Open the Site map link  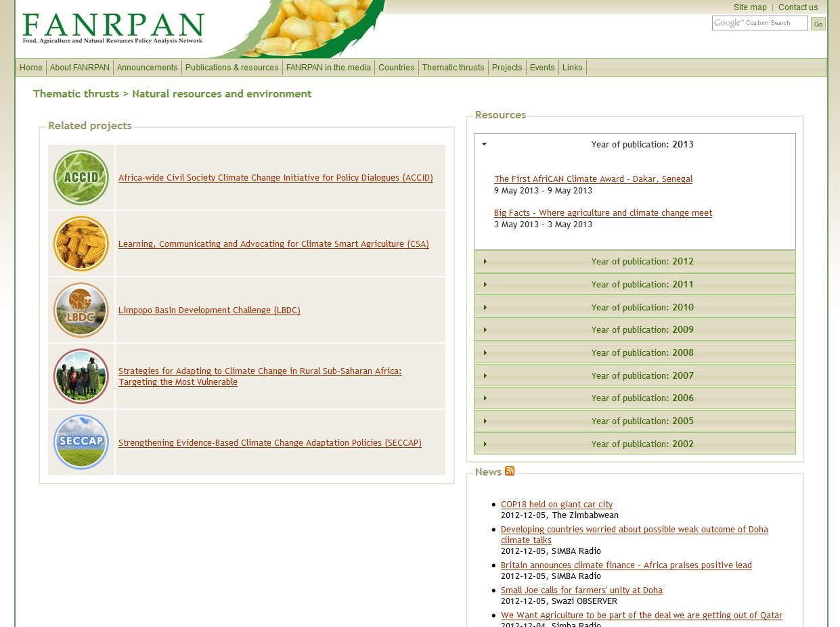point(750,7)
